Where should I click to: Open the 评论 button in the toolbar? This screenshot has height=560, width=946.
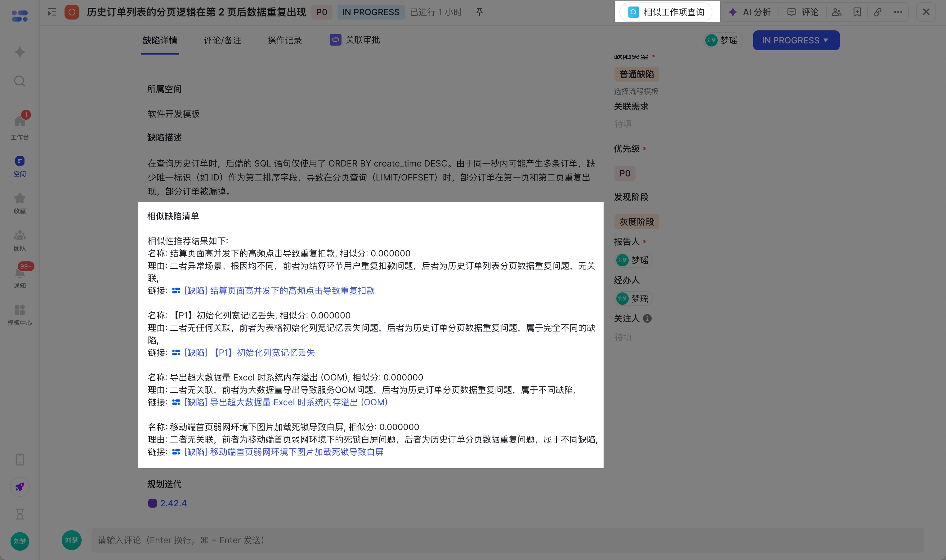[x=803, y=12]
